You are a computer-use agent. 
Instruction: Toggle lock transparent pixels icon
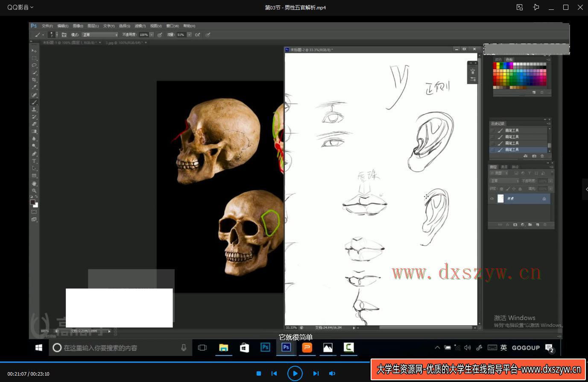(502, 188)
